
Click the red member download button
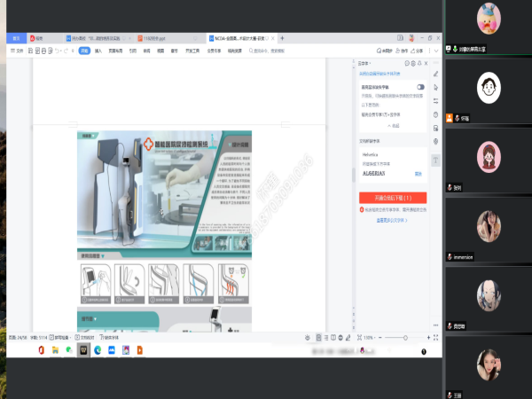[x=393, y=196]
